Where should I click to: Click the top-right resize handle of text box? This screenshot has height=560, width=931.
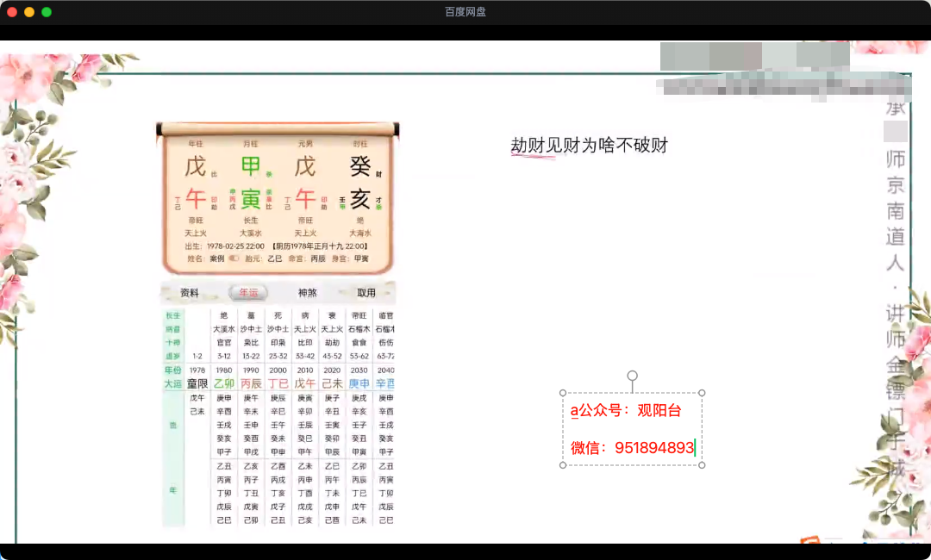(702, 393)
